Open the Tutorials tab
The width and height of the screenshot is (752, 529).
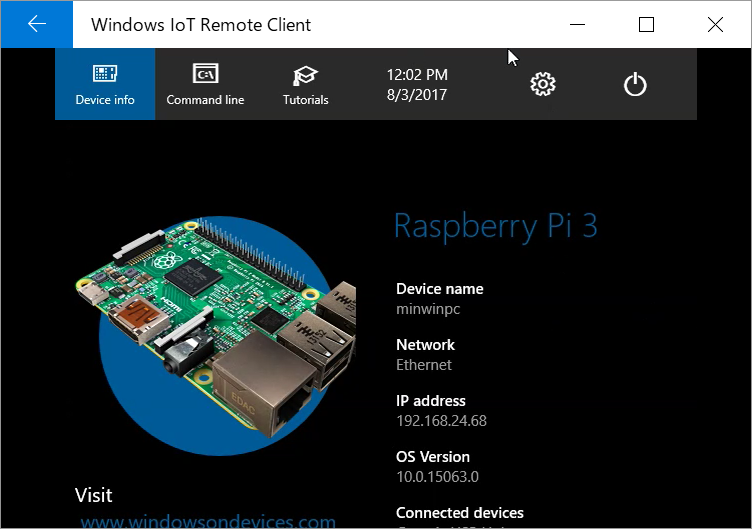[306, 84]
